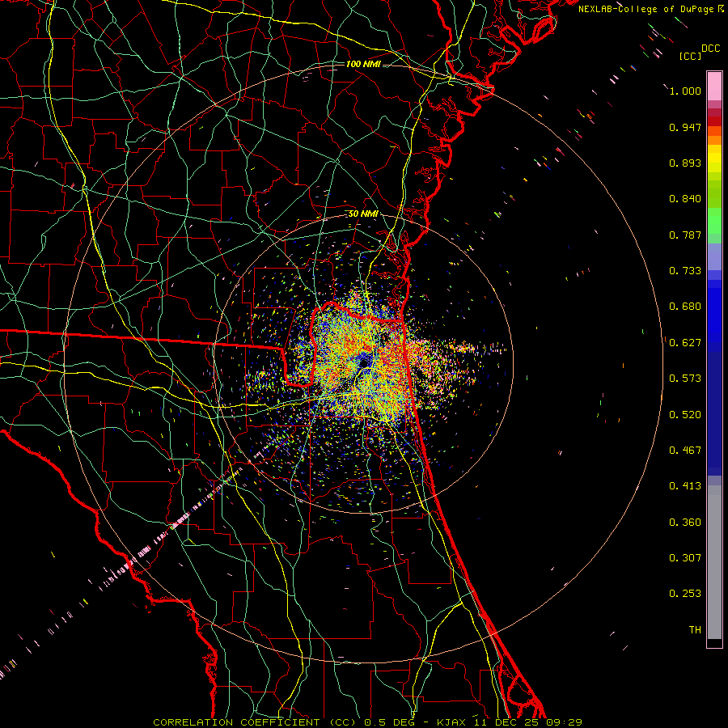Click the [CC] legend unit label
The height and width of the screenshot is (728, 728).
click(x=691, y=56)
